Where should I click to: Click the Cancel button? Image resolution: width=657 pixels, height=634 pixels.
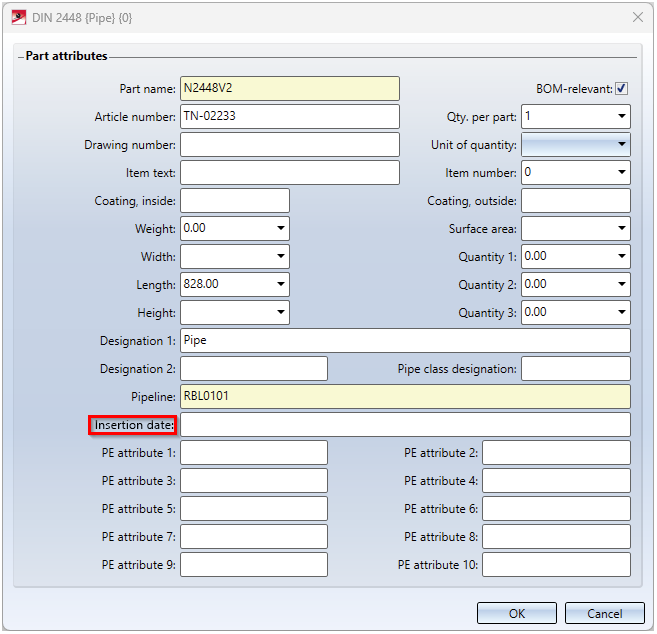pyautogui.click(x=604, y=613)
